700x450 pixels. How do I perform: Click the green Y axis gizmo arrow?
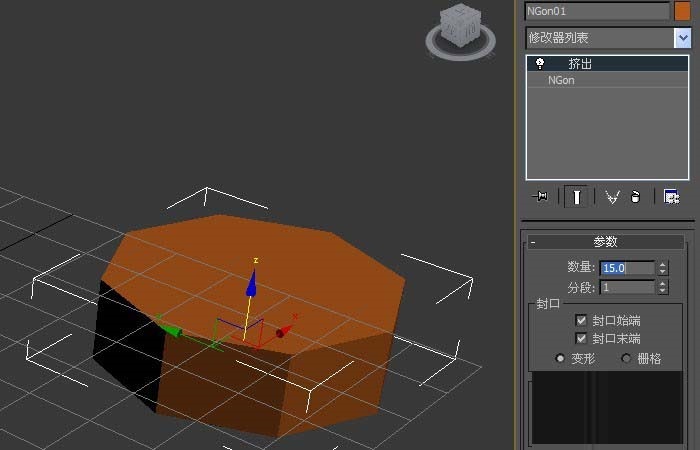coord(170,329)
